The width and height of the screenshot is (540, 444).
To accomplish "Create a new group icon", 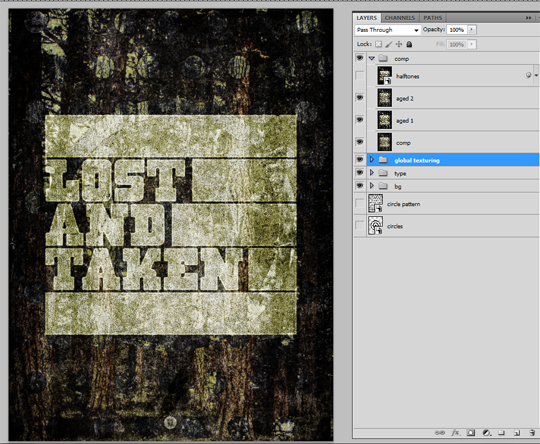I will 501,433.
